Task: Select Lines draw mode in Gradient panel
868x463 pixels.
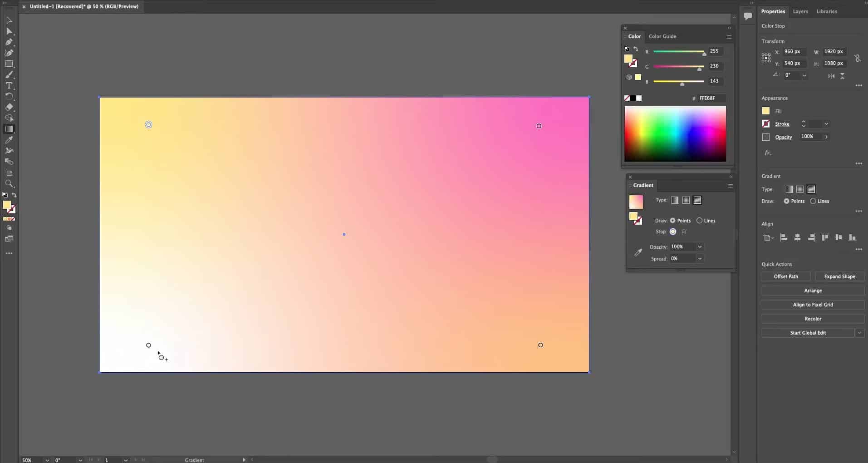Action: tap(699, 221)
